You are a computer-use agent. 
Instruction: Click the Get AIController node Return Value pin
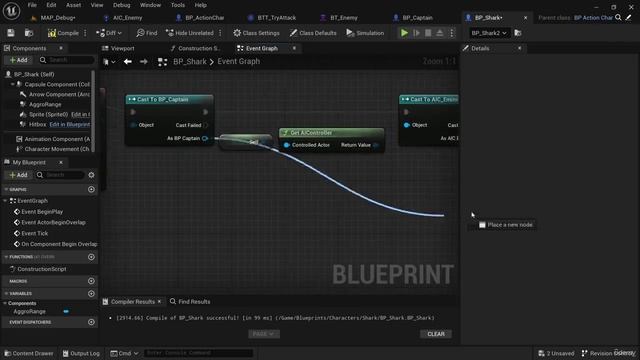(x=376, y=145)
